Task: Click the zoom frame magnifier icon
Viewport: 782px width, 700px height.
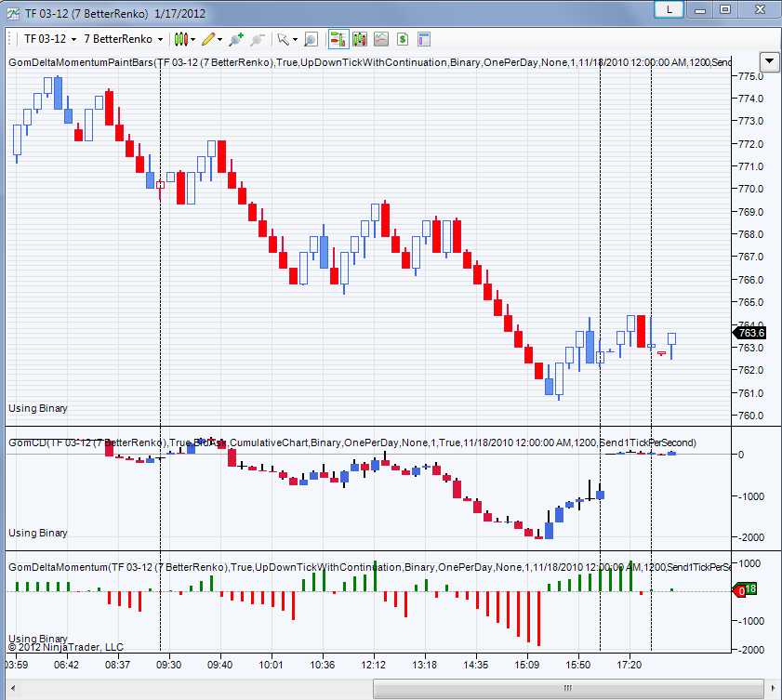Action: coord(311,39)
